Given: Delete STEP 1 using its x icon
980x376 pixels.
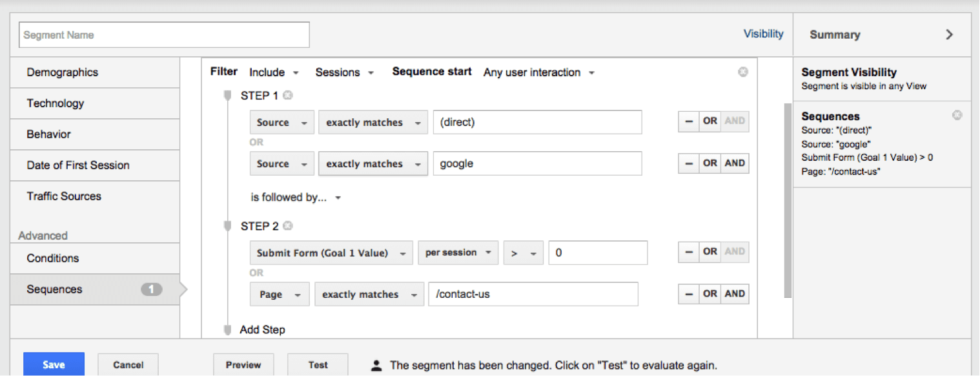Looking at the screenshot, I should [x=287, y=95].
